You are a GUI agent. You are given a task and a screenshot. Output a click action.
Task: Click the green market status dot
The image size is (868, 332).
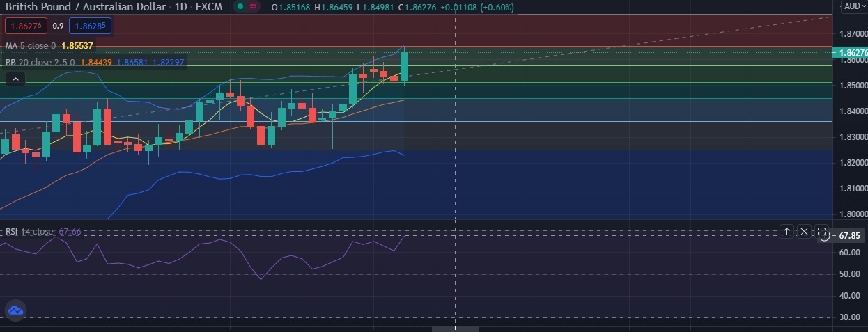coord(240,7)
